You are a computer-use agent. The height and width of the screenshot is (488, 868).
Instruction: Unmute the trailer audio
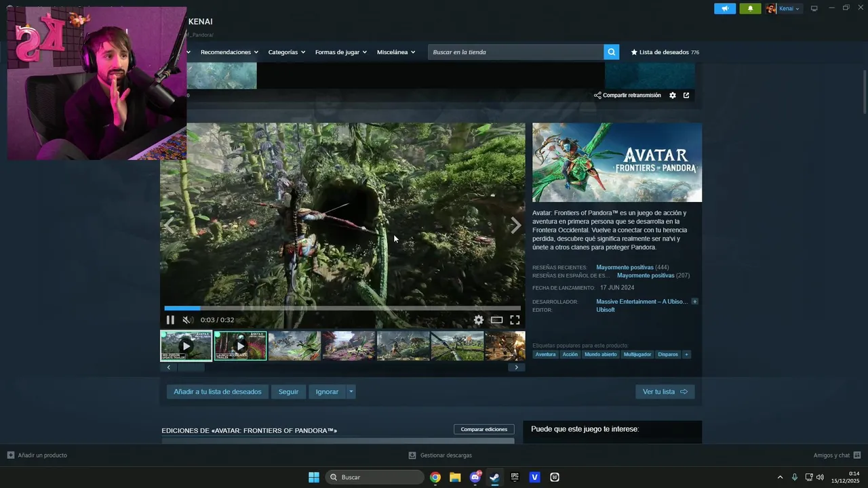186,320
